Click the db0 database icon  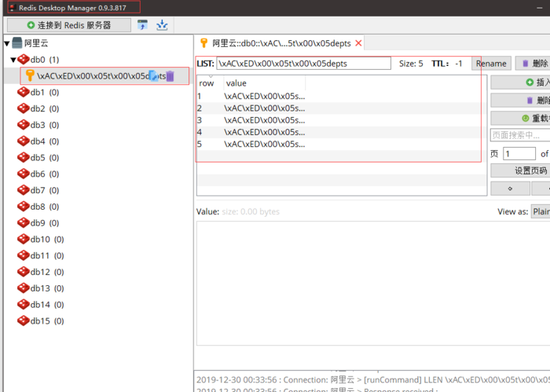coord(24,59)
